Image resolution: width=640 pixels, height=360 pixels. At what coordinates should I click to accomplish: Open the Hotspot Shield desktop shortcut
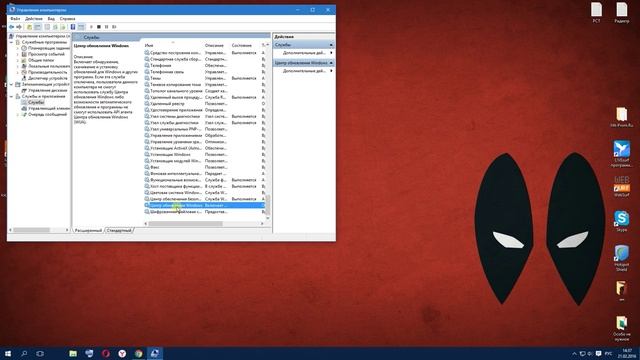tap(622, 258)
